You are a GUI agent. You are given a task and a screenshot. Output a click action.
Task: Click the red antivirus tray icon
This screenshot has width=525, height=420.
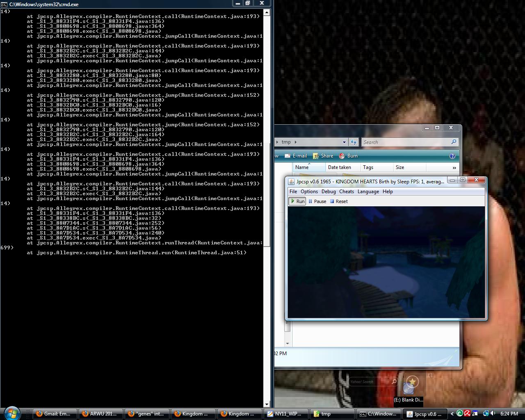[468, 414]
